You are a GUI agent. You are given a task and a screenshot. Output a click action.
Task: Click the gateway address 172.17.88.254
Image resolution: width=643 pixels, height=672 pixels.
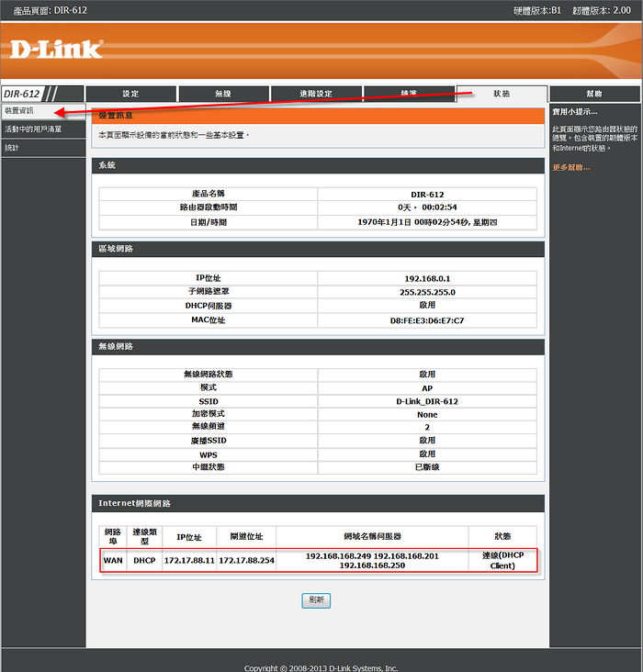(244, 560)
